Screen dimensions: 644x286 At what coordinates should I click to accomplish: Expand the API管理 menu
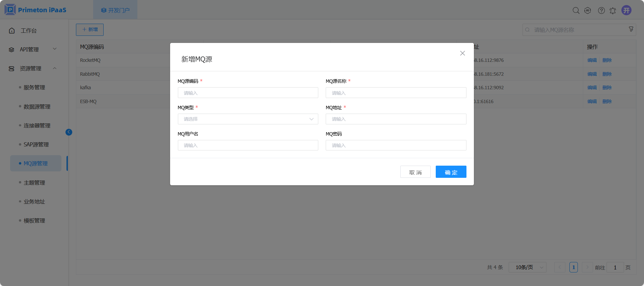point(33,49)
